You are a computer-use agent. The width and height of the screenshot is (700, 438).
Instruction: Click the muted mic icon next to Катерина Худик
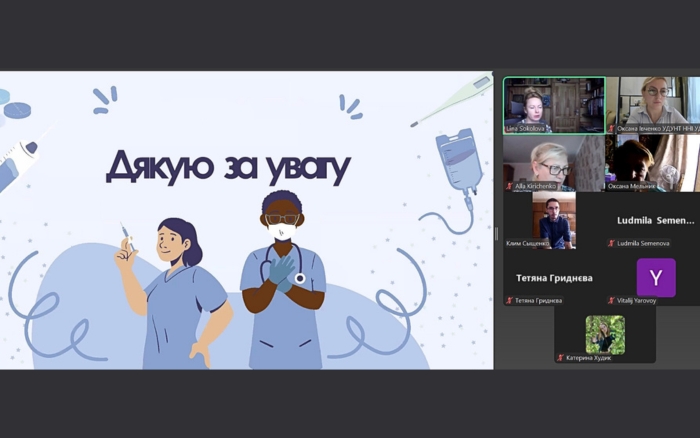561,357
